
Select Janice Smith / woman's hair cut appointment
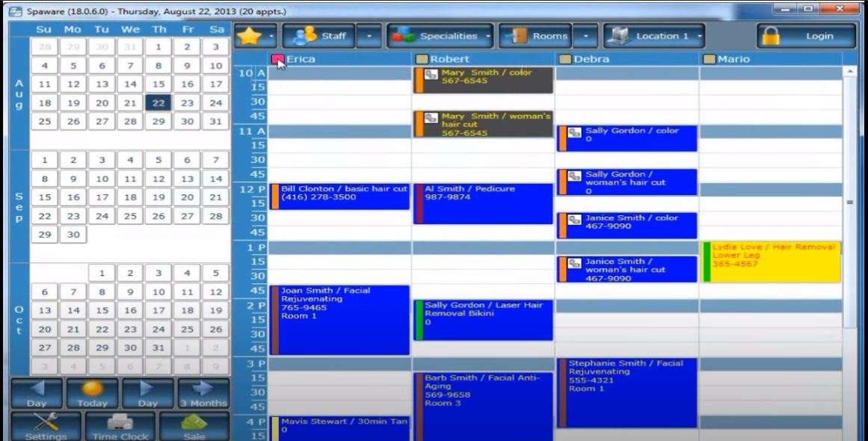click(x=627, y=270)
